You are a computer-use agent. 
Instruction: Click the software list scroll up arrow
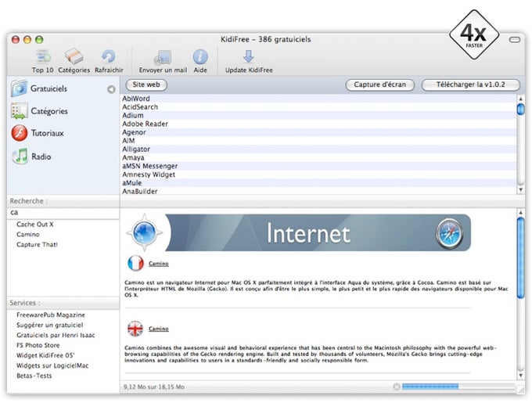[x=520, y=99]
